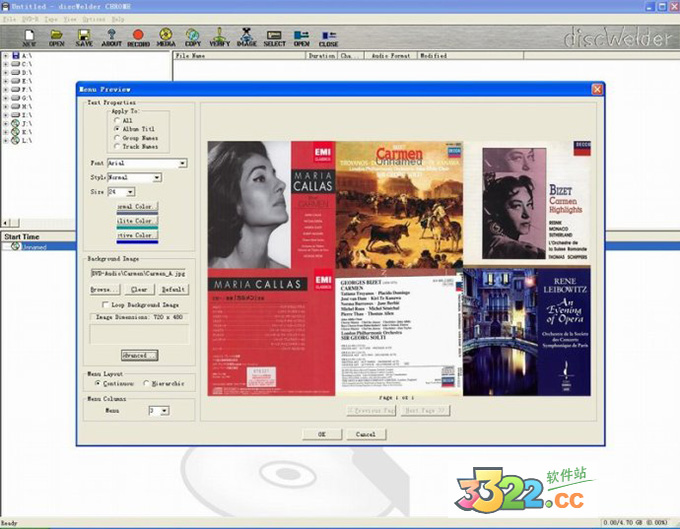The image size is (680, 529).
Task: Click the RECORD toolbar icon
Action: pyautogui.click(x=139, y=39)
